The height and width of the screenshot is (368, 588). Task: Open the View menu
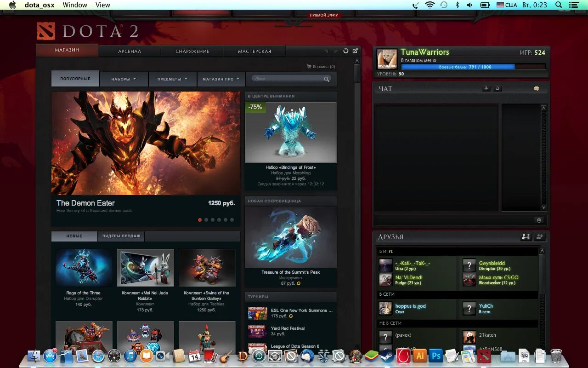click(x=103, y=5)
